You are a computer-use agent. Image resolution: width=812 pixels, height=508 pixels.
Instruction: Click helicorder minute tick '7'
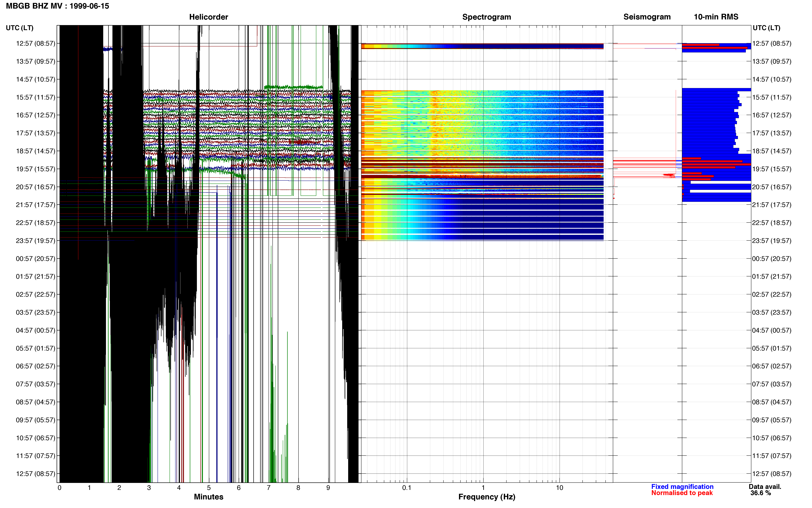coord(269,487)
